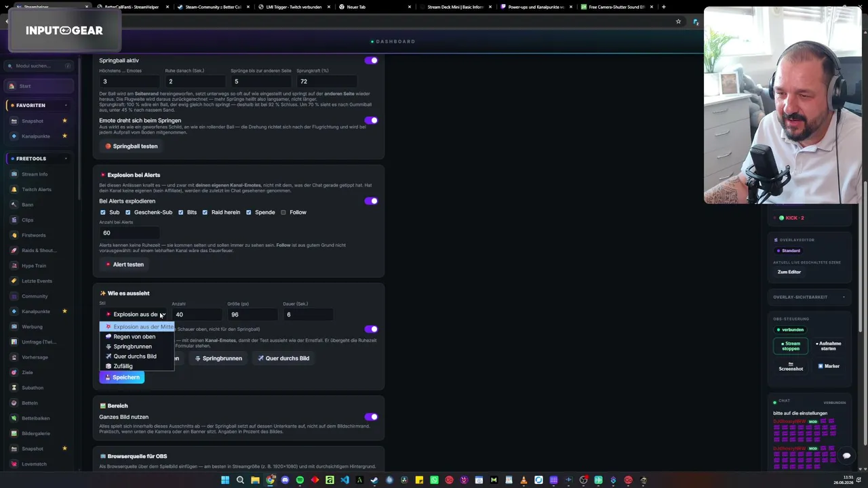868x488 pixels.
Task: Open the Ziele module icon
Action: coord(14,373)
